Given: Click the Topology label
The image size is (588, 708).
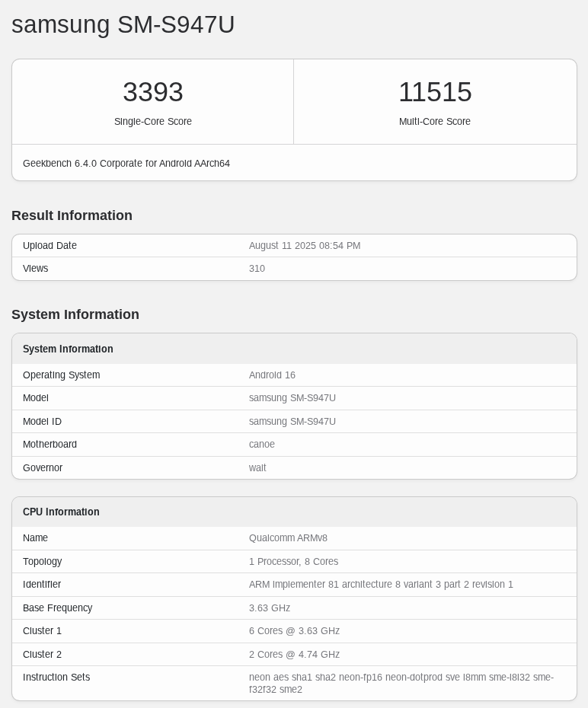Looking at the screenshot, I should tap(43, 562).
